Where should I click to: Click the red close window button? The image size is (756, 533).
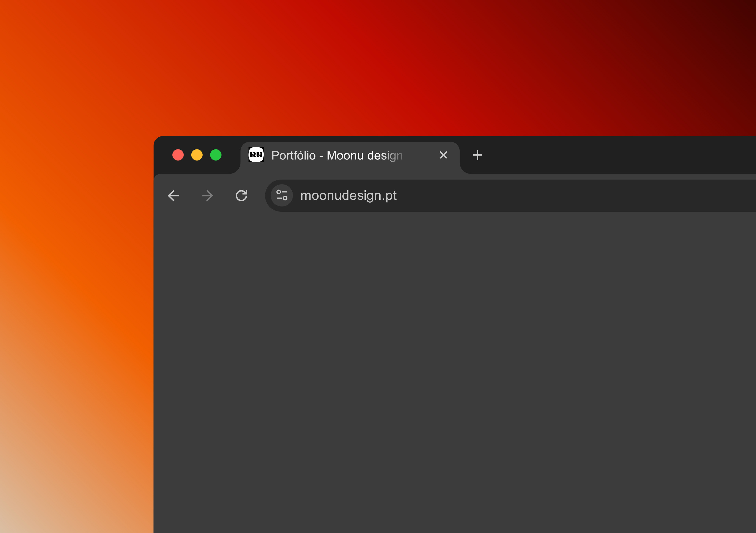[x=178, y=155]
